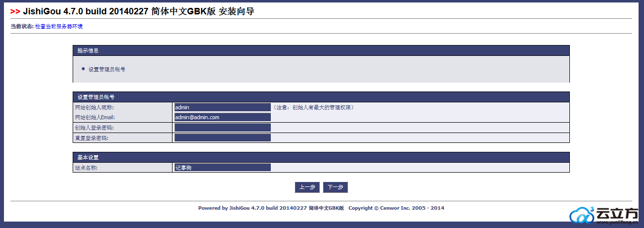Click the 基本设置 section header

(x=321, y=157)
